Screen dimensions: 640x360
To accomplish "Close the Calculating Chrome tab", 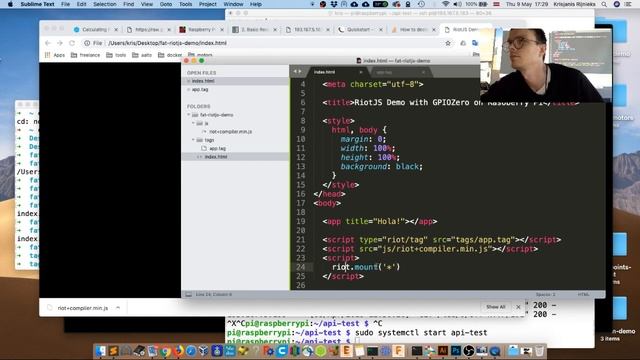I will point(116,29).
